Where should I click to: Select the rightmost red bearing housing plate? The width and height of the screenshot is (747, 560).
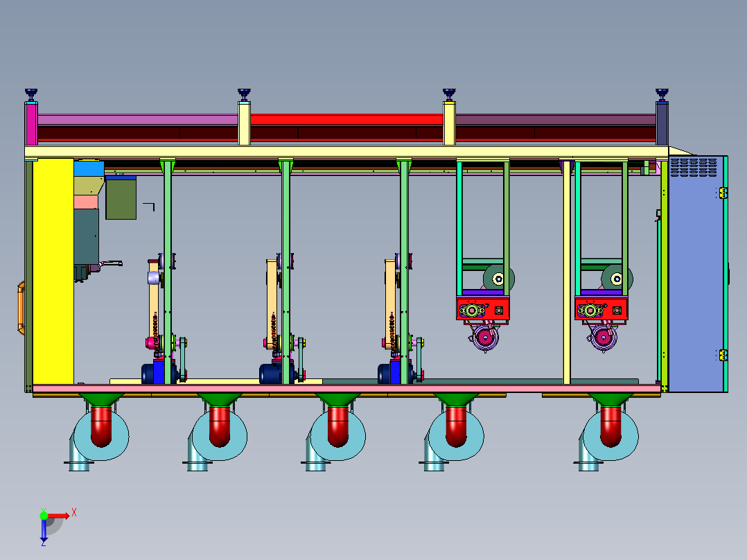tap(601, 309)
